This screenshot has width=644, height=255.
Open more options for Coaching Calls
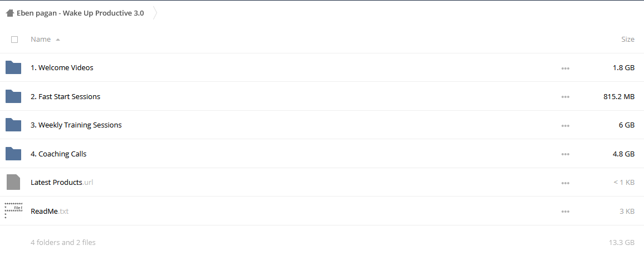coord(565,154)
